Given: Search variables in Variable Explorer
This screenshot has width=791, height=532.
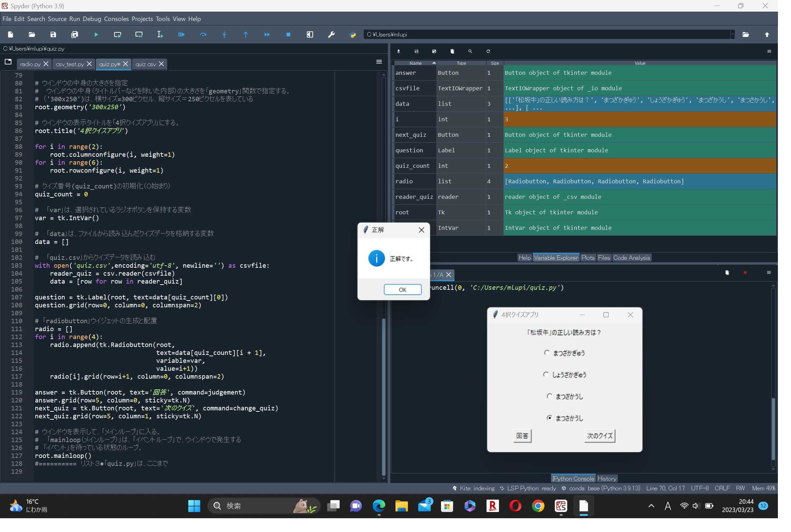Looking at the screenshot, I should pyautogui.click(x=470, y=51).
